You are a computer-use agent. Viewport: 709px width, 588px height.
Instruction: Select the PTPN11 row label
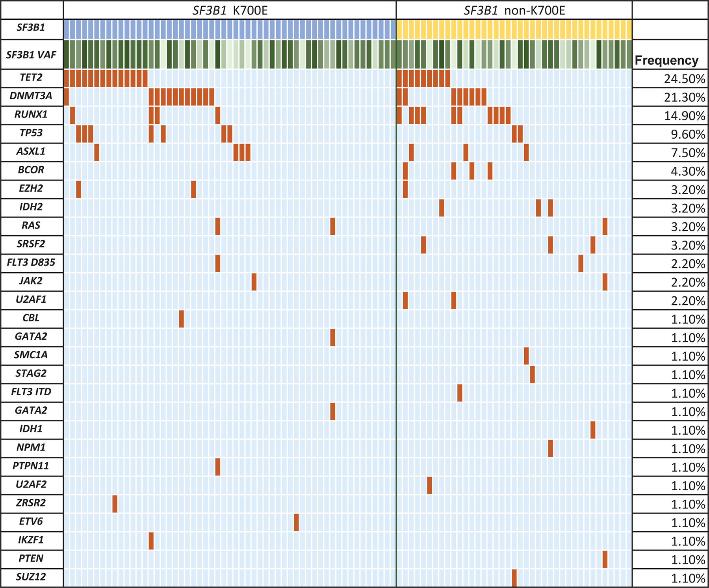click(31, 466)
